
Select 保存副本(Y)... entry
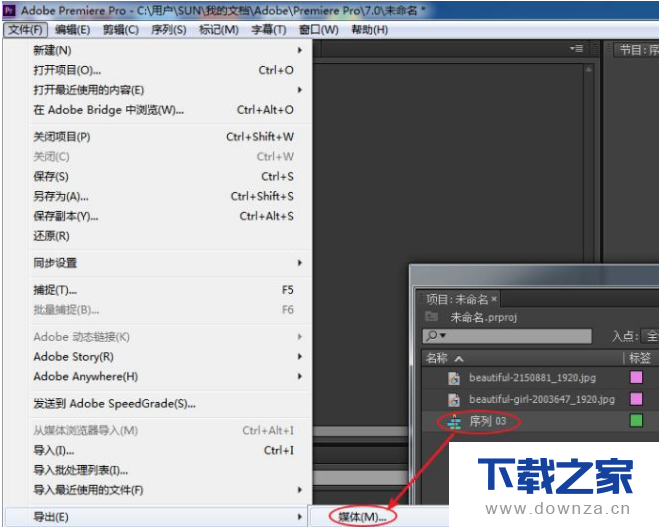[x=168, y=216]
